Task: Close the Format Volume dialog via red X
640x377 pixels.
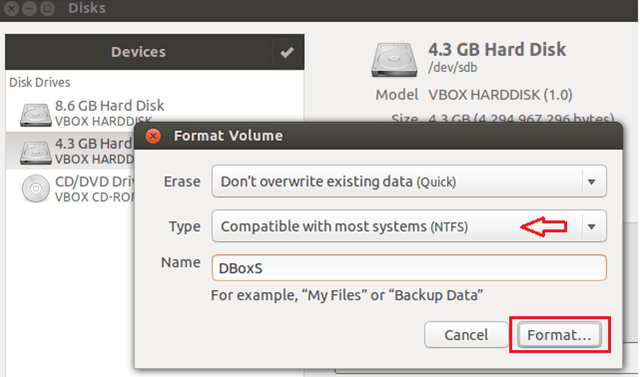Action: point(153,136)
